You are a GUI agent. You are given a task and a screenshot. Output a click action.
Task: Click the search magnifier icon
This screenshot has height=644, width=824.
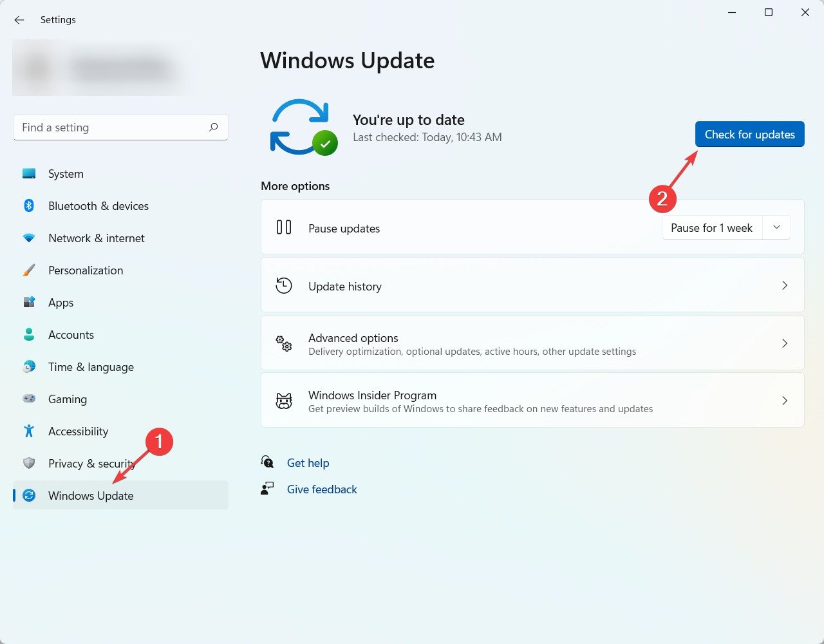[x=213, y=128]
